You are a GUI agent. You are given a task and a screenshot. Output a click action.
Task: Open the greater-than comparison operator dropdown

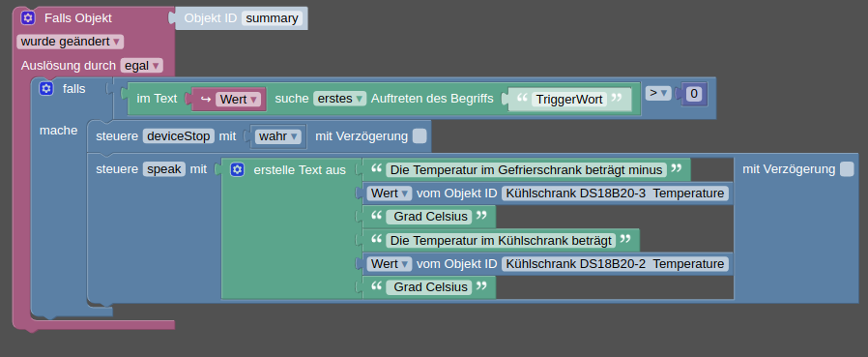[658, 93]
